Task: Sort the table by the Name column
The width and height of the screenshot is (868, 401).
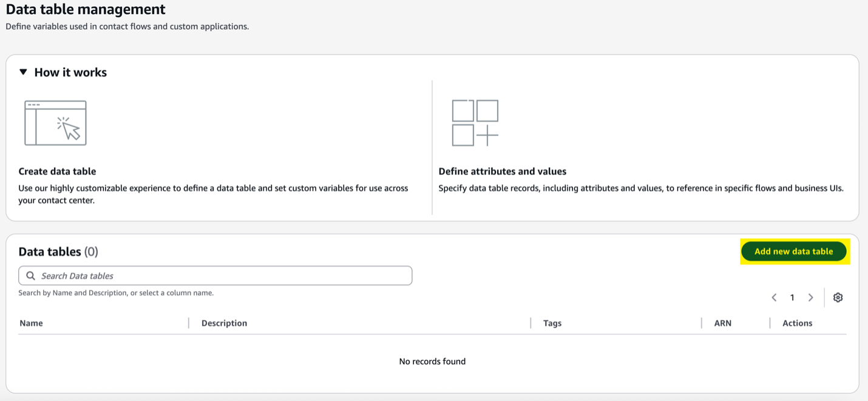Action: tap(31, 323)
